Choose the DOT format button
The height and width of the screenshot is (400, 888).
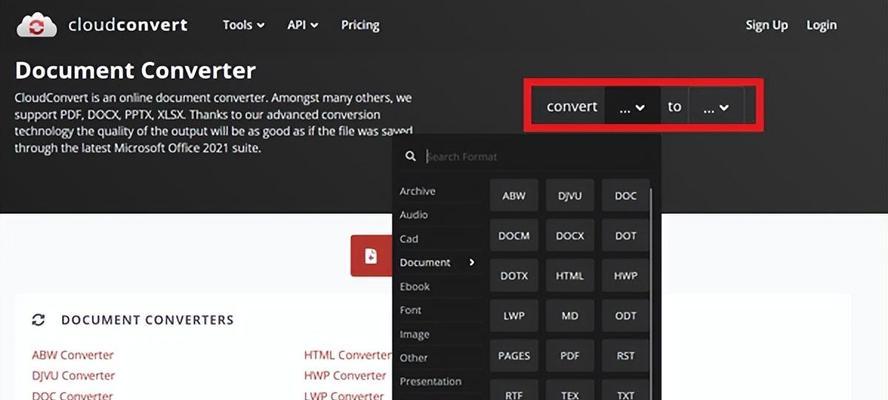pos(626,236)
